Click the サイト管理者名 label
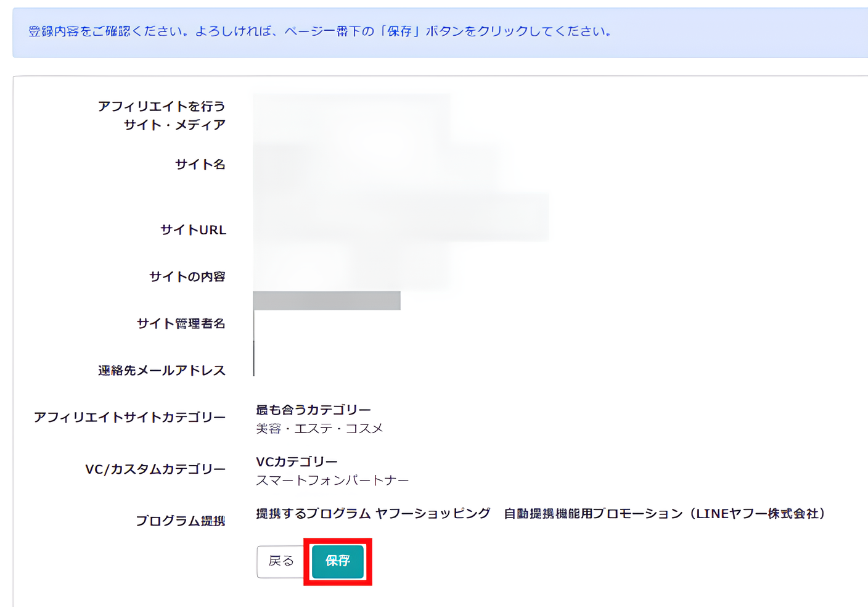868x607 pixels. 182,323
